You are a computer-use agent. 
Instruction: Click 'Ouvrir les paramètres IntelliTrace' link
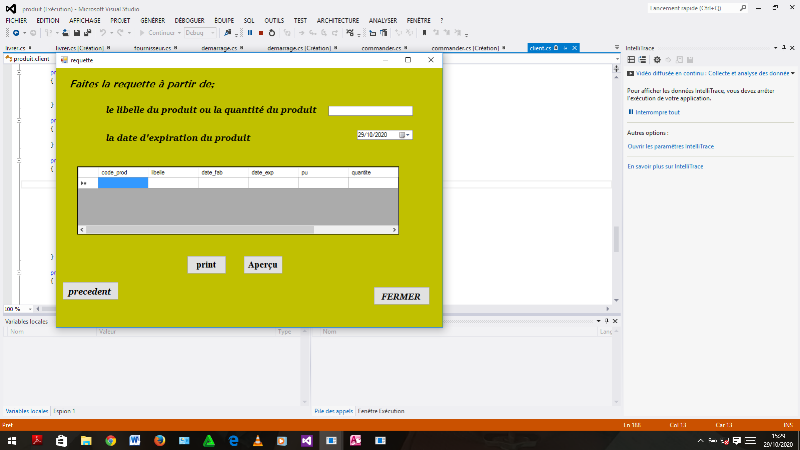[x=670, y=146]
